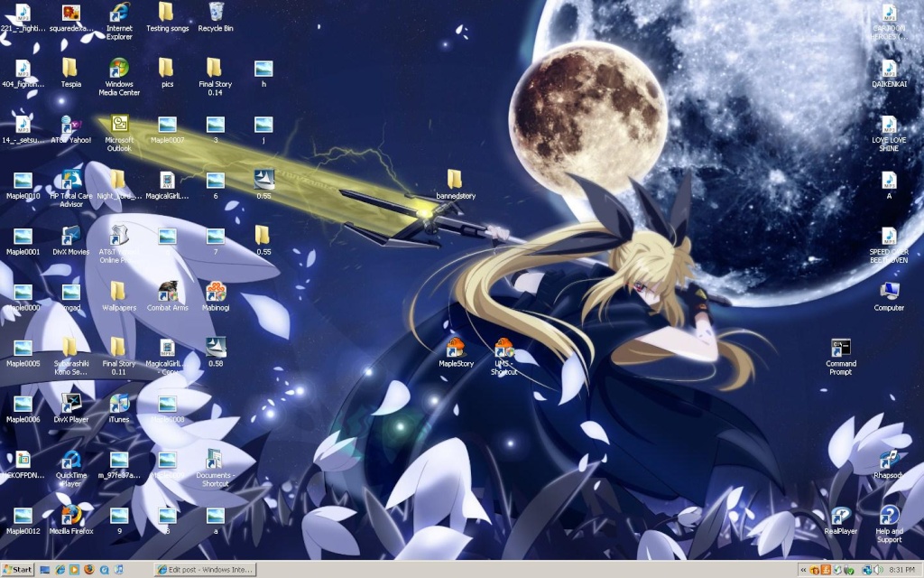
Task: Launch Microsoft Outlook from desktop
Action: coord(119,133)
